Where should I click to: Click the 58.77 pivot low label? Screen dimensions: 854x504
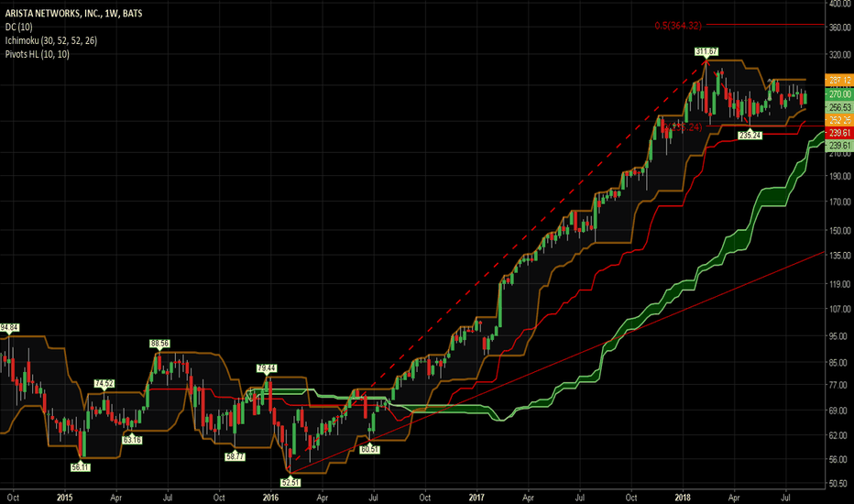pyautogui.click(x=235, y=456)
